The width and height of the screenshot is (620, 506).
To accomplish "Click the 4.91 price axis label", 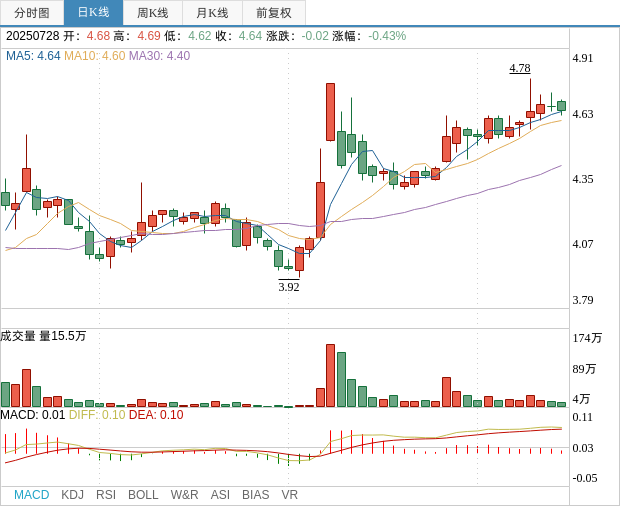I will [583, 58].
